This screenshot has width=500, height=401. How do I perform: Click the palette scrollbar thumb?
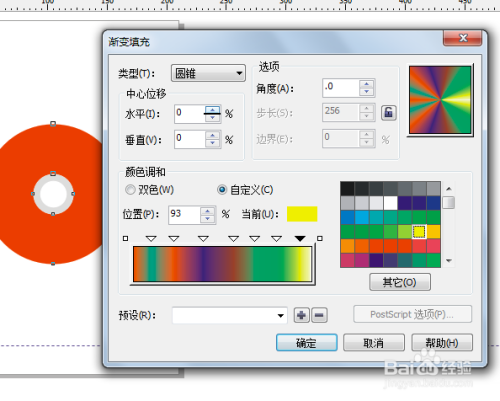pyautogui.click(x=449, y=202)
